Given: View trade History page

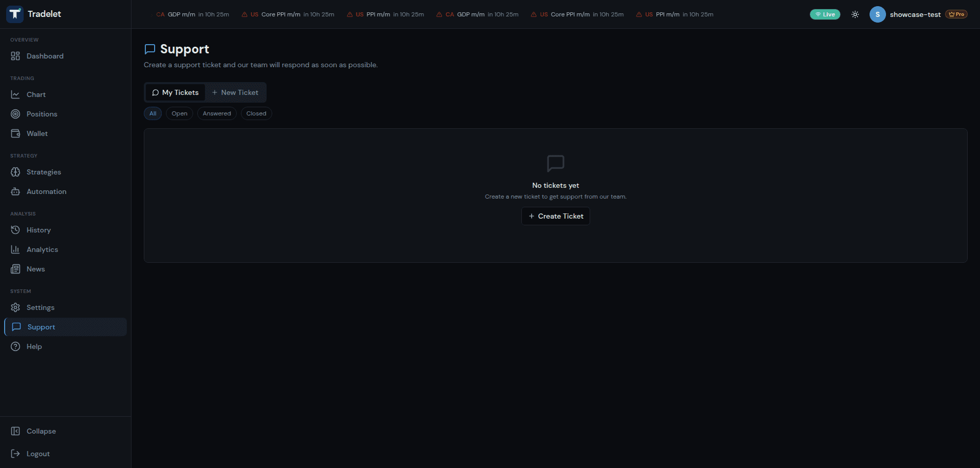Looking at the screenshot, I should (x=39, y=230).
